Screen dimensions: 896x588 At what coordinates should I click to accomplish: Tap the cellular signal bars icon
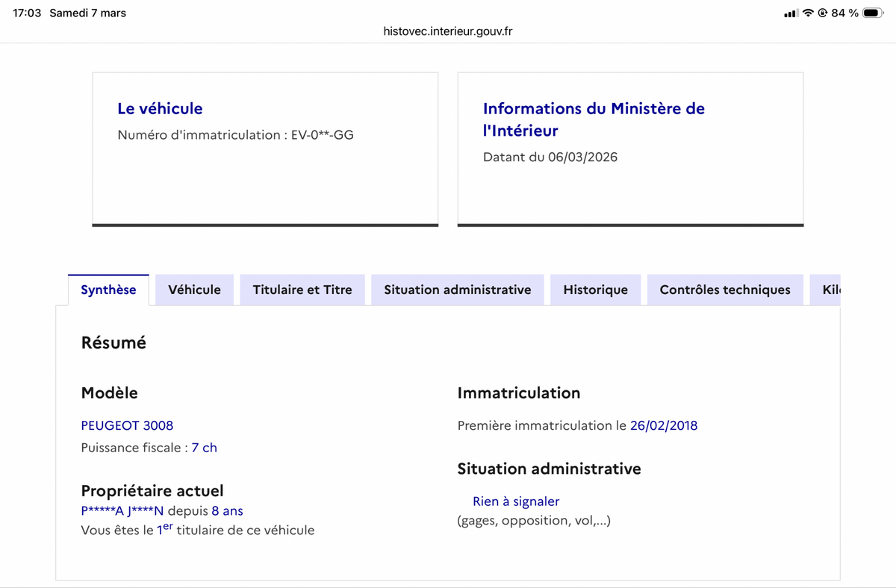(x=791, y=13)
